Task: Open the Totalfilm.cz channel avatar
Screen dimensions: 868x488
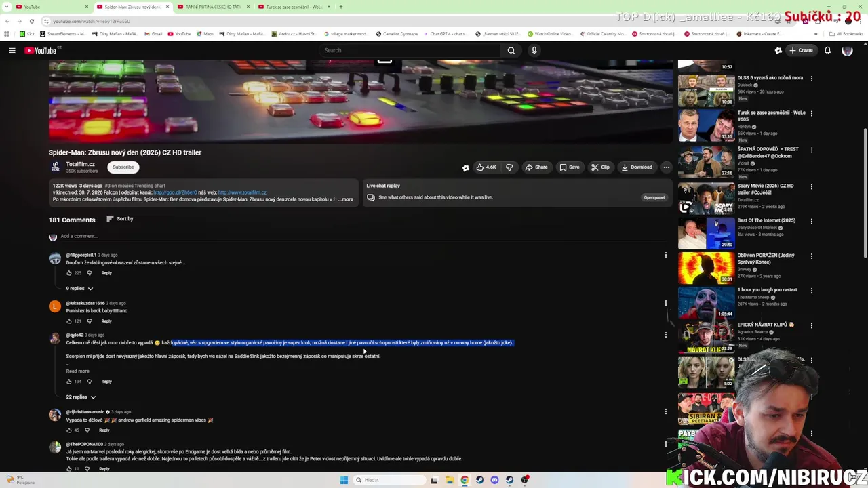Action: pos(55,167)
